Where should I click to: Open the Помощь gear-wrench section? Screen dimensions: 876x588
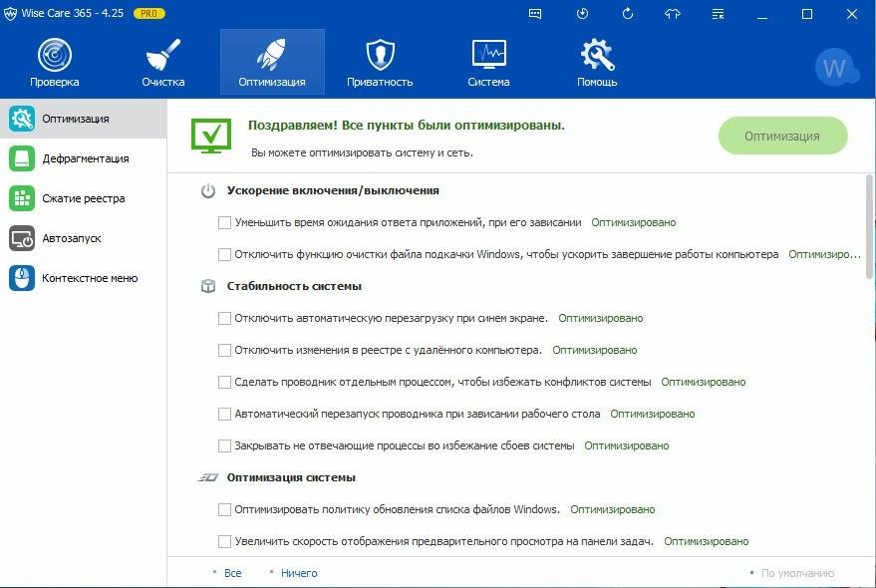(x=597, y=62)
